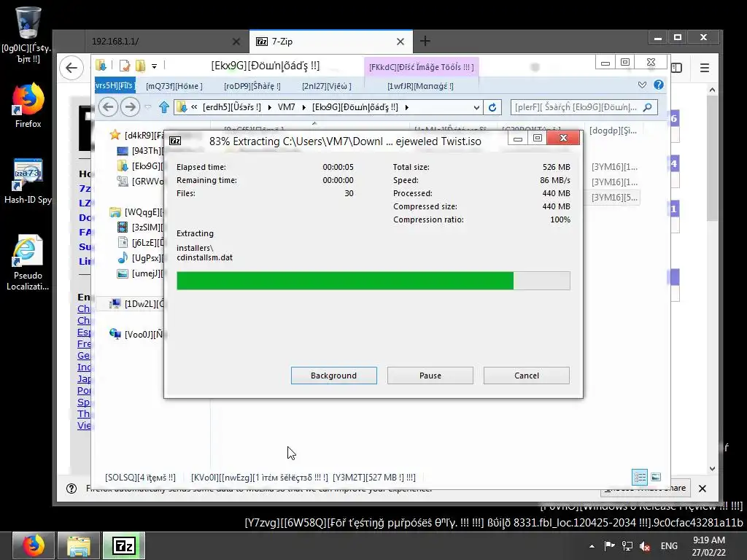Open recent locations dropdown arrow in Explorer
747x560 pixels.
[147, 108]
